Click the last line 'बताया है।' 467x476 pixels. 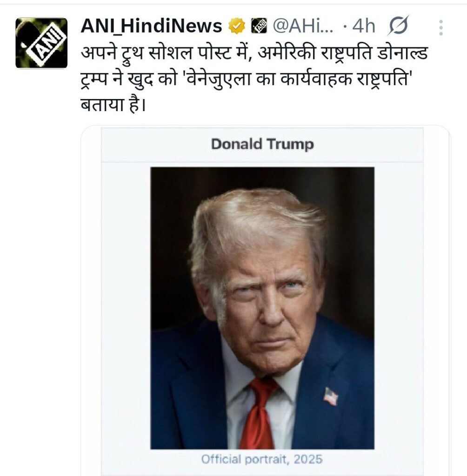click(x=113, y=106)
